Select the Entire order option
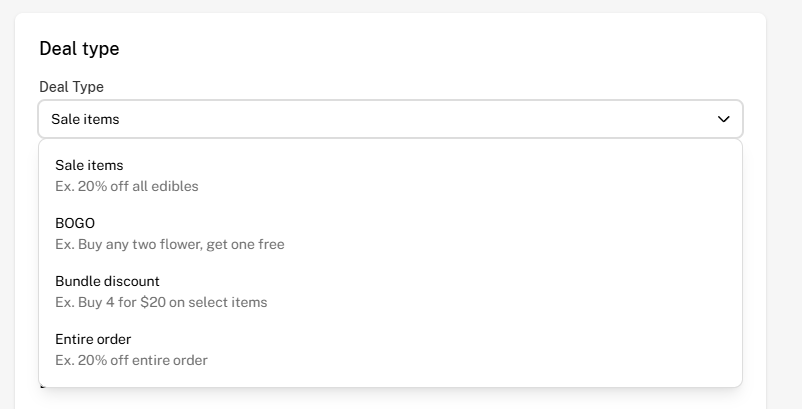Image resolution: width=802 pixels, height=409 pixels. click(x=93, y=339)
